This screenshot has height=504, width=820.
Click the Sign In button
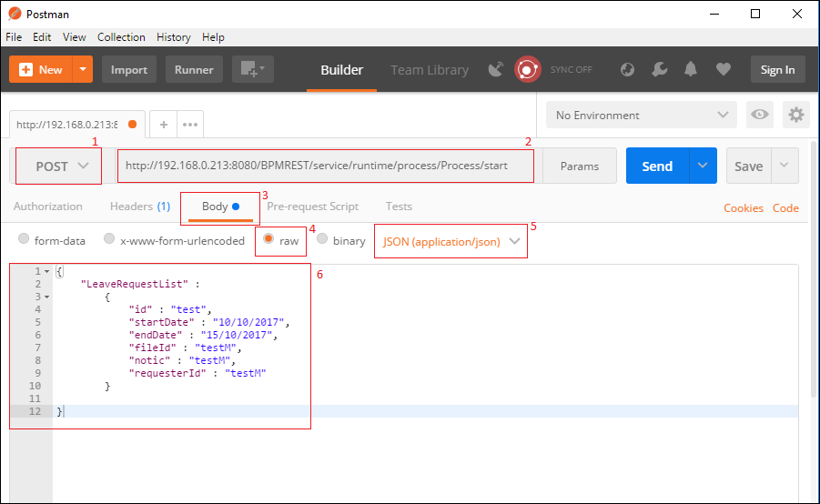coord(777,69)
